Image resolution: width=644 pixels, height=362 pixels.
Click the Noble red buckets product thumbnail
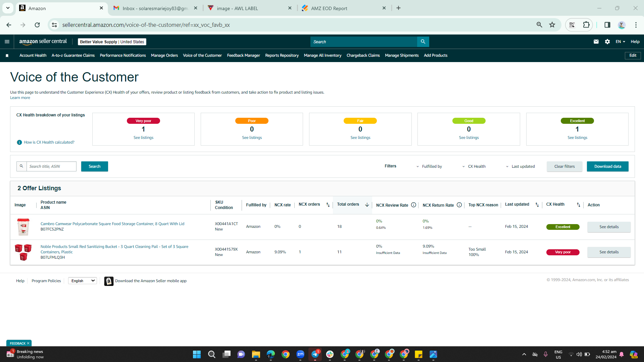point(23,252)
